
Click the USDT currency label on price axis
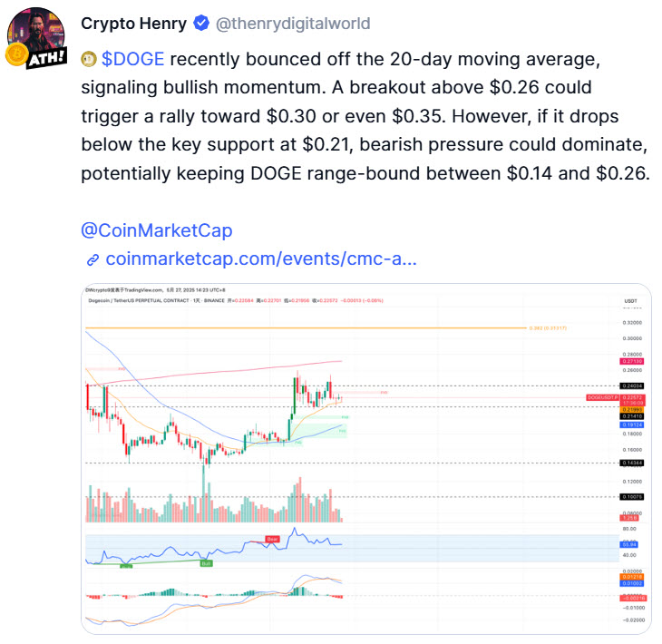point(631,301)
